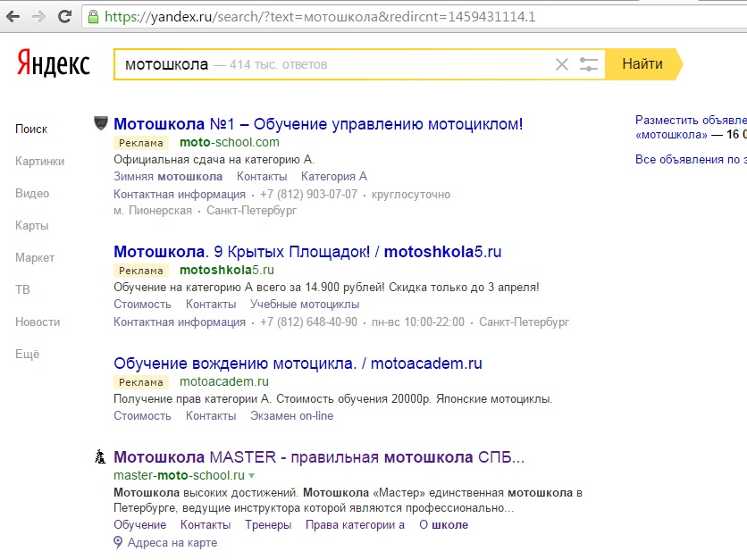Click the phone number +7 (812) 648-40-90

click(x=308, y=322)
